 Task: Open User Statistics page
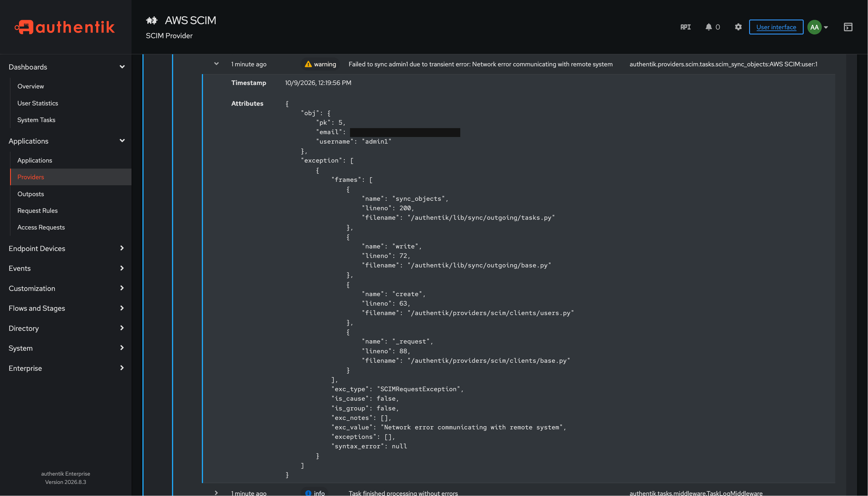(38, 103)
